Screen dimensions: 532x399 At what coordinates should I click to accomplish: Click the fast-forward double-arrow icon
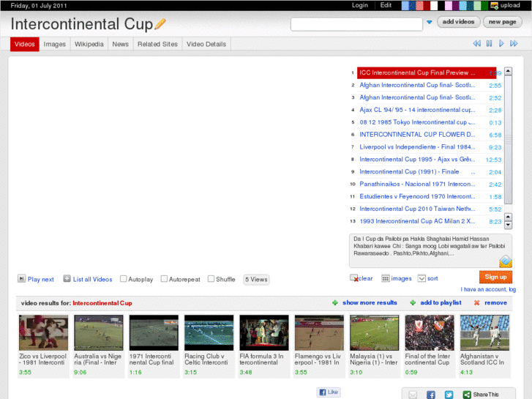pyautogui.click(x=514, y=44)
